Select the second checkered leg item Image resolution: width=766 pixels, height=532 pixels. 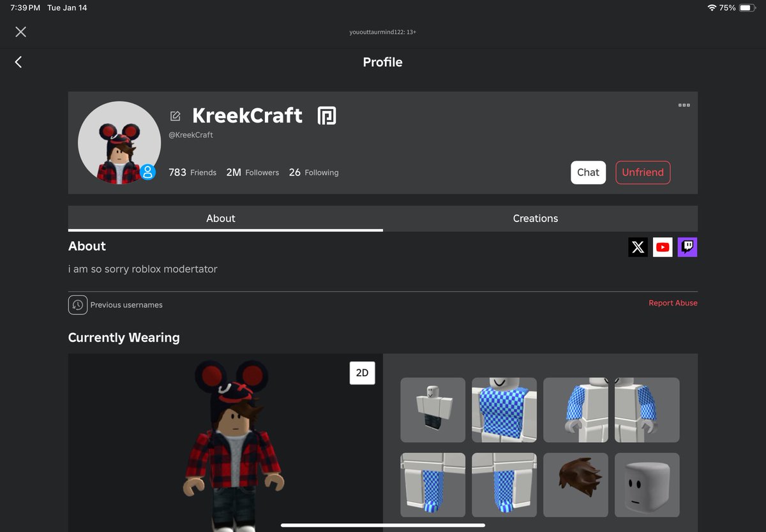coord(504,485)
